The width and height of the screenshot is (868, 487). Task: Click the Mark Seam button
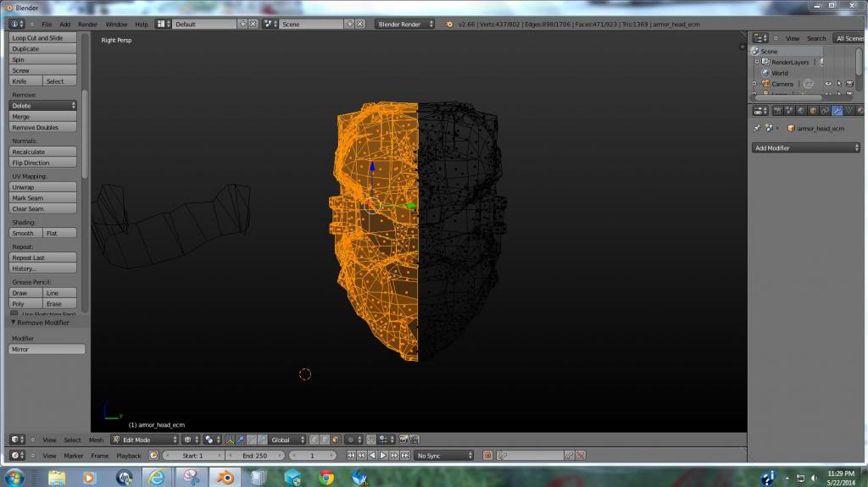click(x=42, y=198)
